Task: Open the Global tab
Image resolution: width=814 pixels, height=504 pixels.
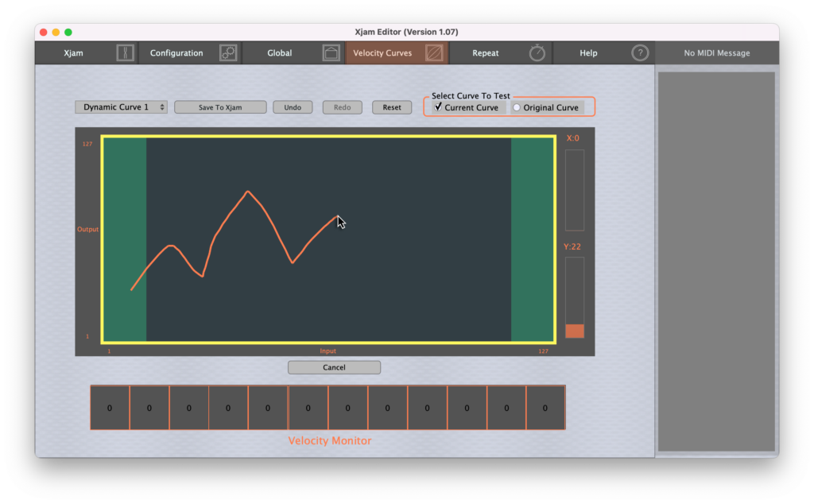Action: click(x=280, y=53)
